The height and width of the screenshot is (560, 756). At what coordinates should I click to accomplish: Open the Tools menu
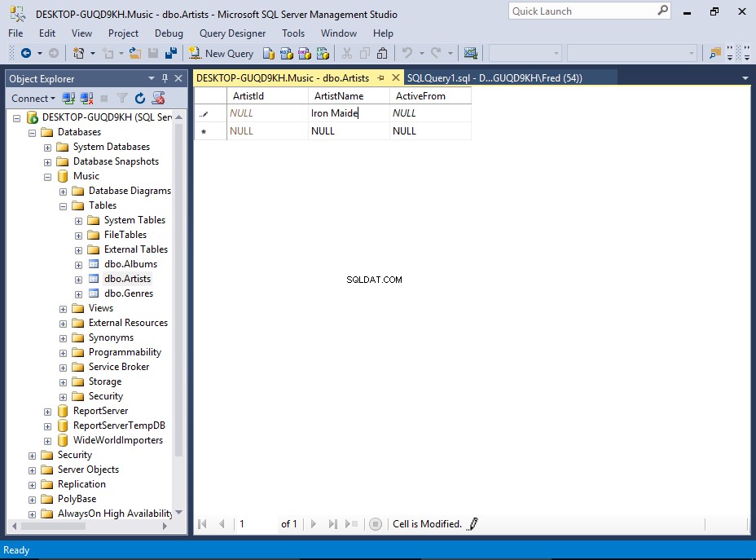[x=293, y=33]
